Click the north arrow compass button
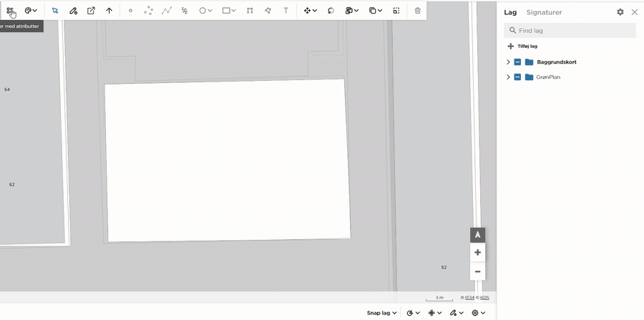 pos(478,235)
